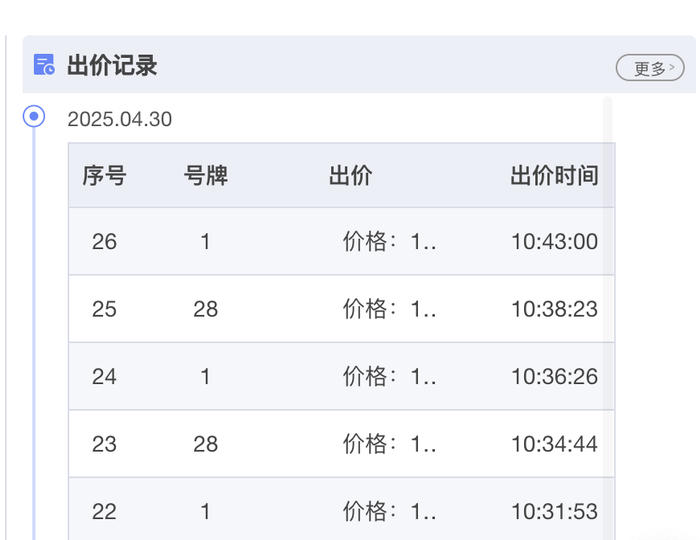Click the 序号 column header
Viewport: 700px width, 540px height.
(x=104, y=176)
